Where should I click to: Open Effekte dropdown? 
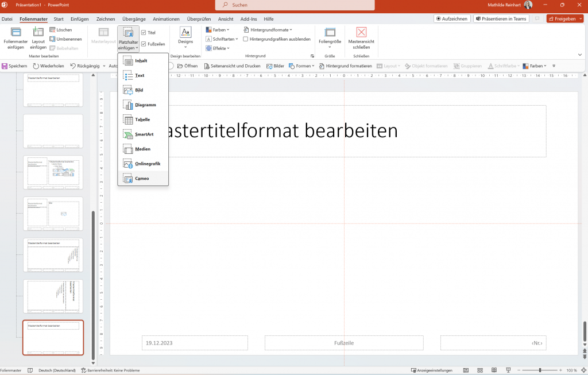pyautogui.click(x=218, y=48)
